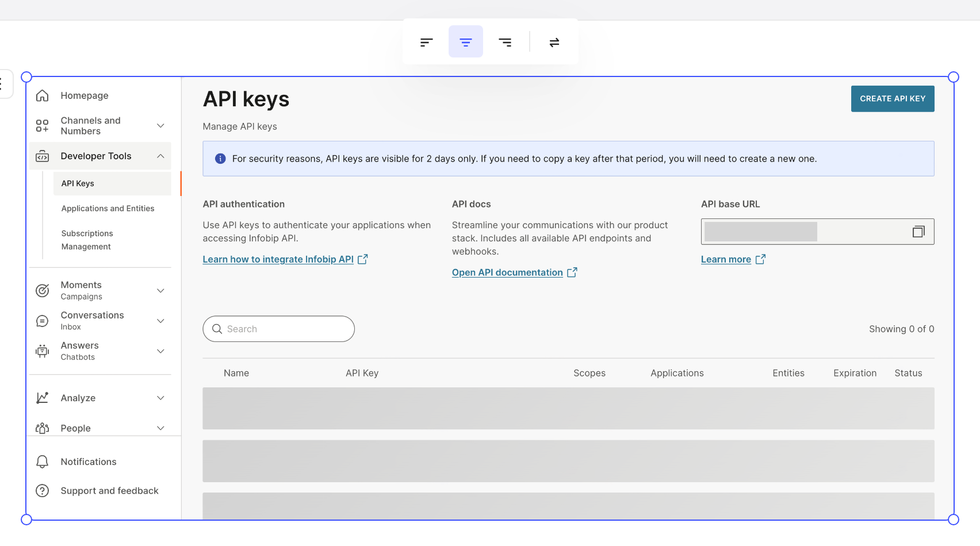Image resolution: width=980 pixels, height=546 pixels.
Task: Click the swap arrows toolbar icon
Action: pyautogui.click(x=554, y=42)
